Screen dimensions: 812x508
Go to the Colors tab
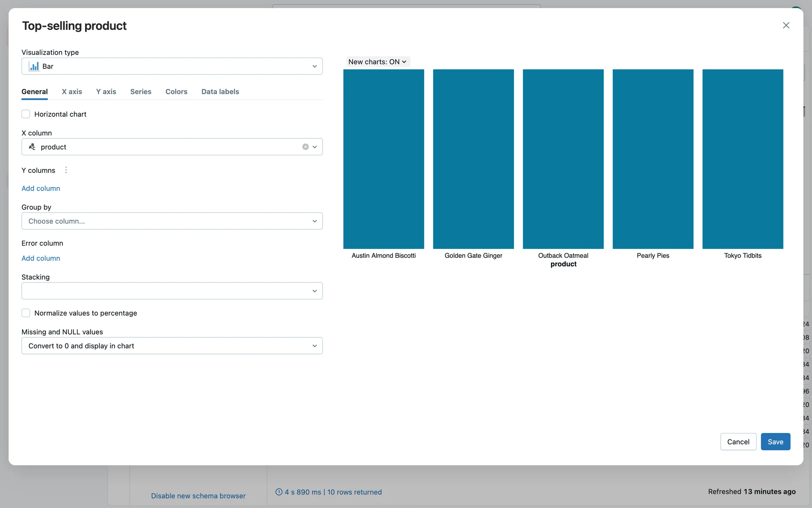(x=176, y=91)
